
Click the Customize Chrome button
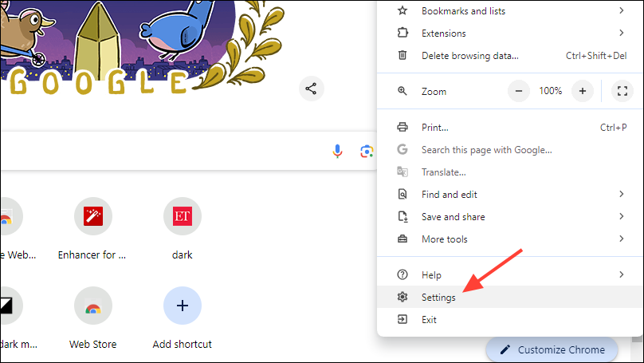pyautogui.click(x=552, y=349)
